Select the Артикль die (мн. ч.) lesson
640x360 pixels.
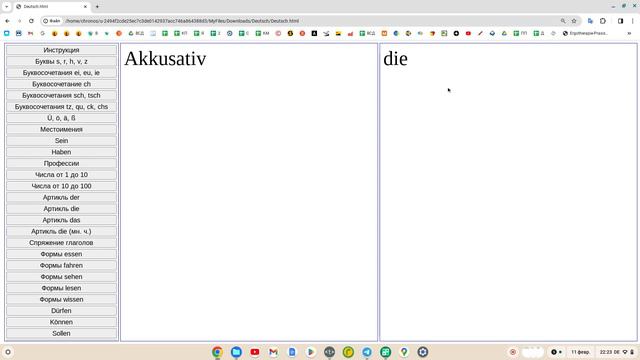point(61,231)
